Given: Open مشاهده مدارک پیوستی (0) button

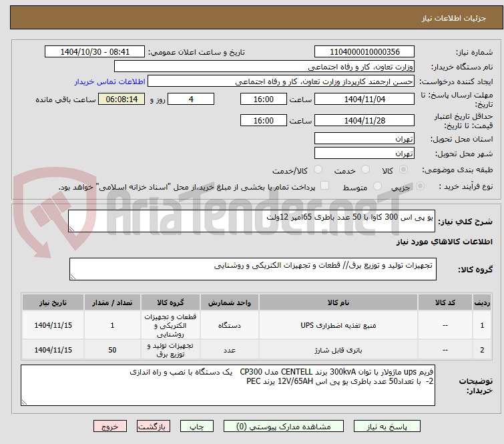Looking at the screenshot, I should (x=284, y=427).
